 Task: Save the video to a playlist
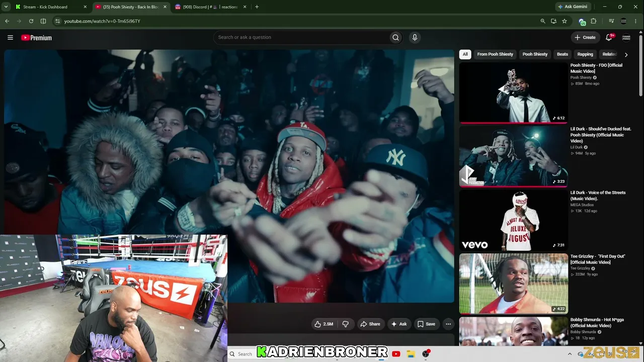pyautogui.click(x=426, y=324)
